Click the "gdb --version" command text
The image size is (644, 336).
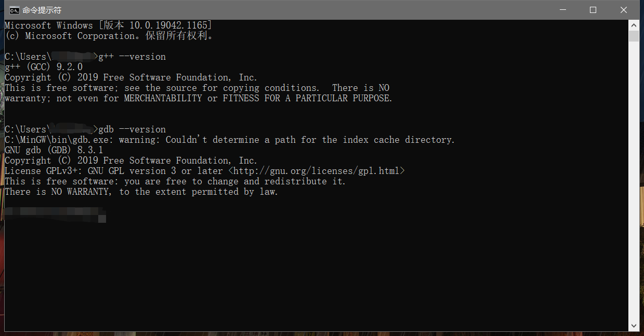pos(134,129)
